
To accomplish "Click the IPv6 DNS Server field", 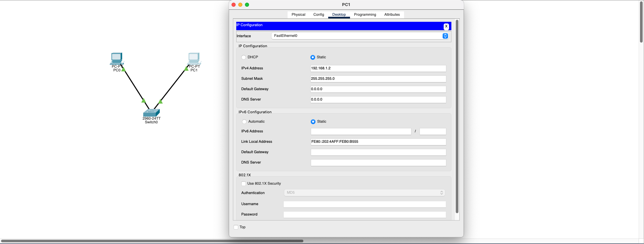I will click(x=378, y=163).
